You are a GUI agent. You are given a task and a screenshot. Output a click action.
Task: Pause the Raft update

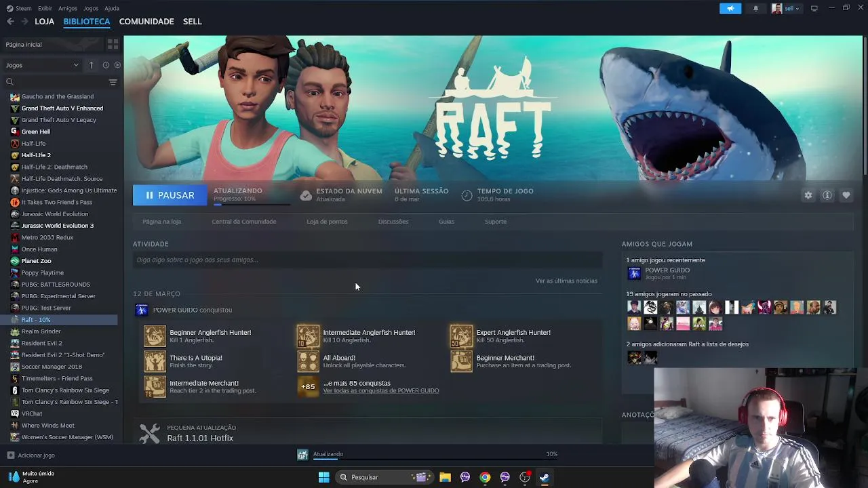(170, 195)
